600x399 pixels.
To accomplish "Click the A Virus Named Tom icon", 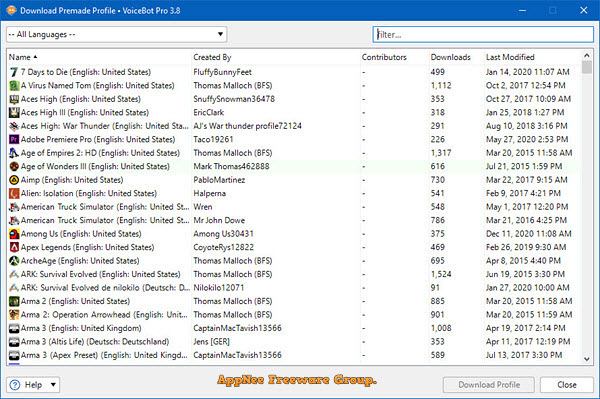I will [14, 85].
